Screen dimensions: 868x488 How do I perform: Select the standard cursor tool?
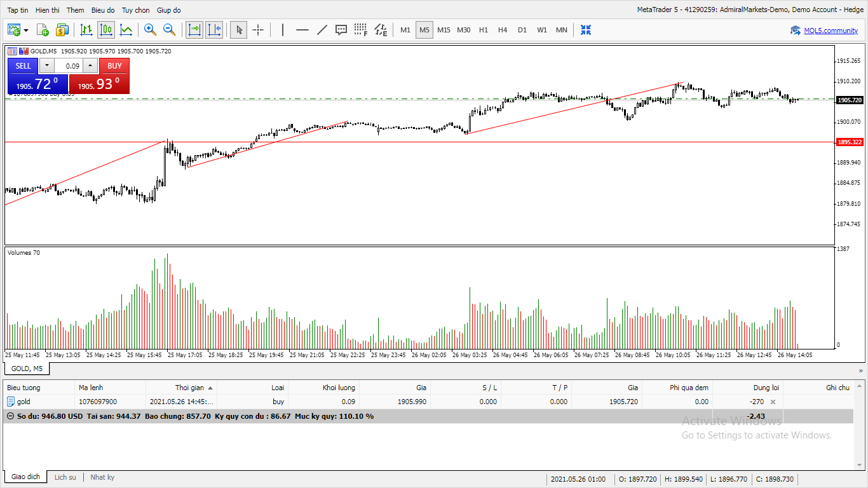click(238, 30)
